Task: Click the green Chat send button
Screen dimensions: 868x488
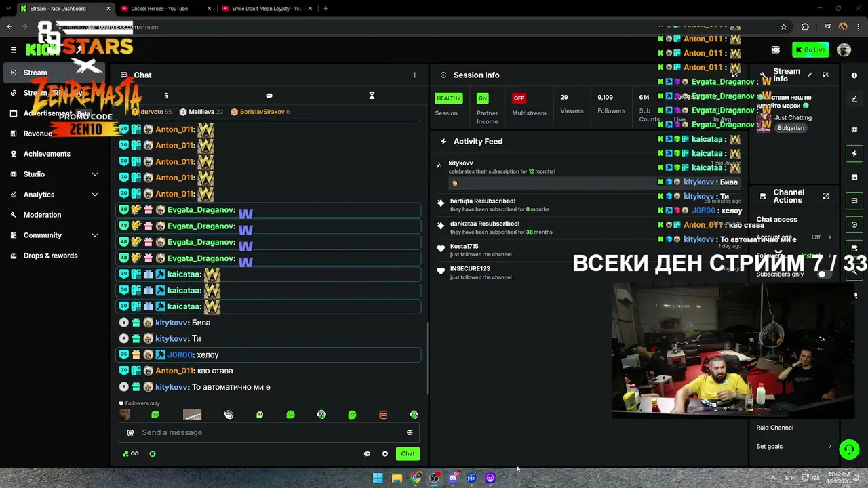Action: pyautogui.click(x=408, y=454)
